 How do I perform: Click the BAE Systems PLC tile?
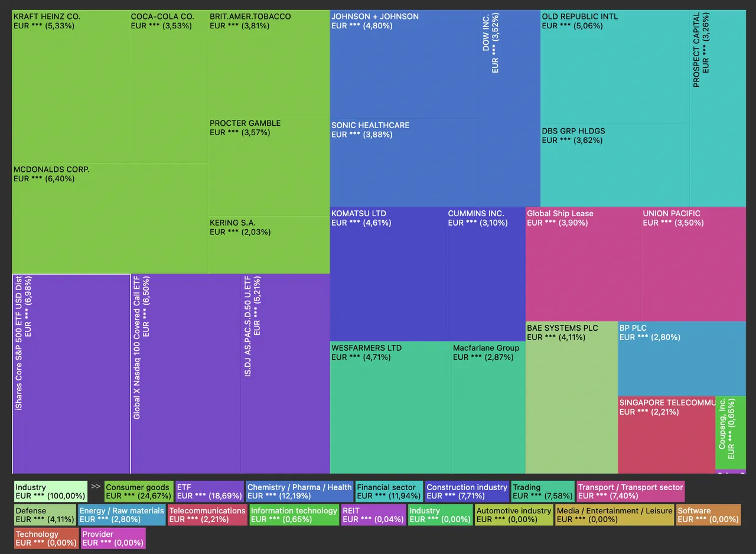point(572,397)
